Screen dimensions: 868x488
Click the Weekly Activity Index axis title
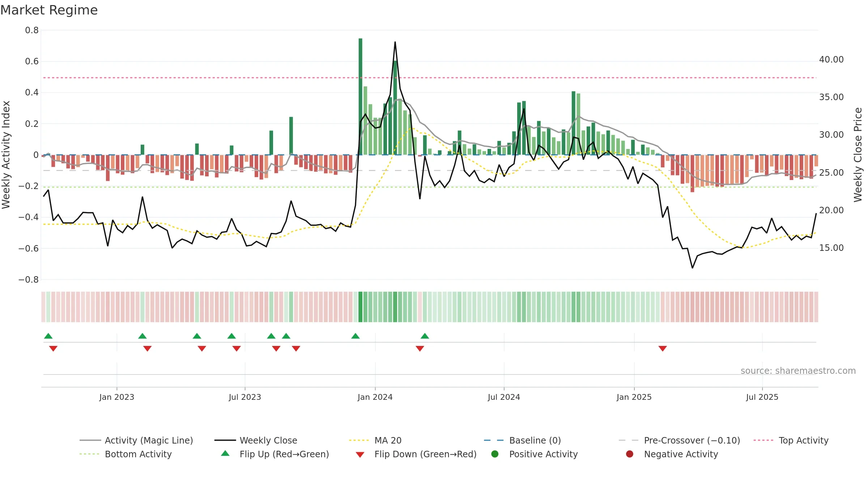tap(6, 155)
